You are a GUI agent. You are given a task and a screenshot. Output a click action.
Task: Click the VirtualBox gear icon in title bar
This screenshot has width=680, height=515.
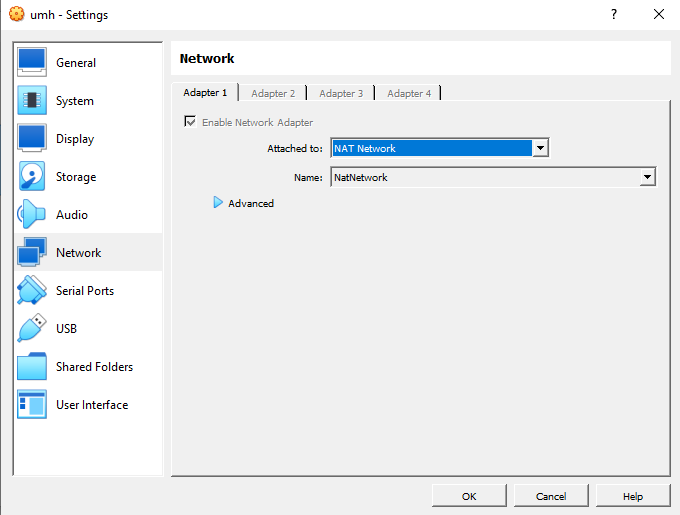16,14
